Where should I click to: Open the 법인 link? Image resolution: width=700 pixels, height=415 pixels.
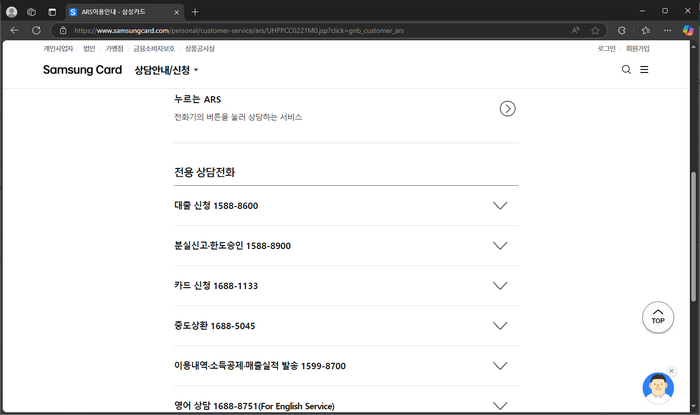(89, 49)
